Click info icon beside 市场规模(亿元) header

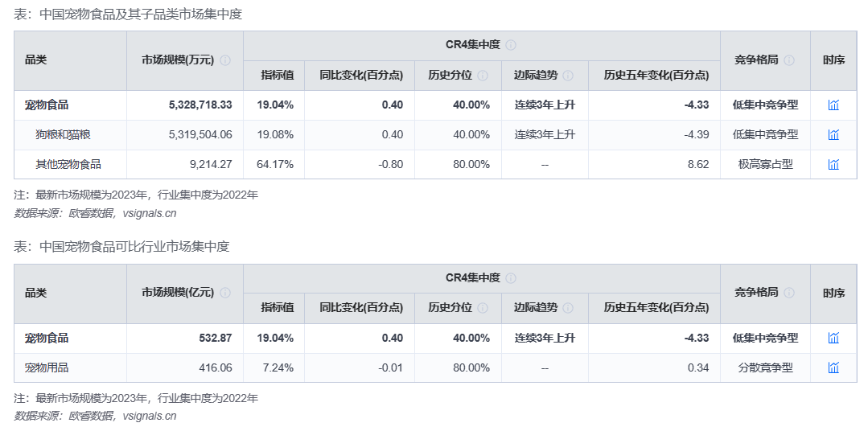tap(225, 294)
